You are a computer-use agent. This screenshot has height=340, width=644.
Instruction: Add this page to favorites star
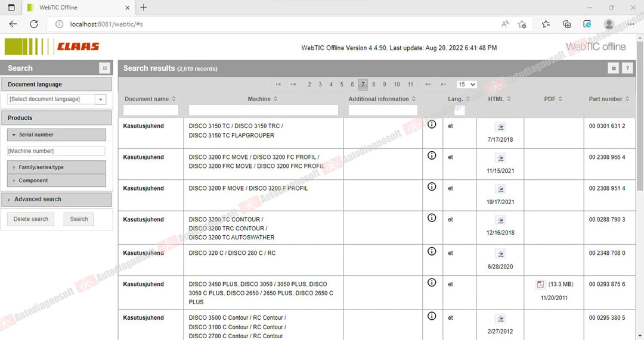[522, 24]
